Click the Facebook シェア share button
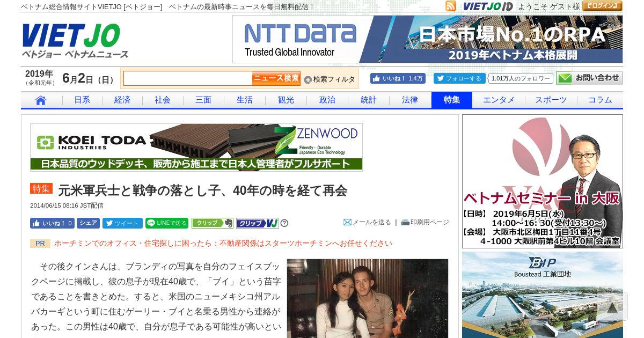The height and width of the screenshot is (338, 644). coord(89,223)
